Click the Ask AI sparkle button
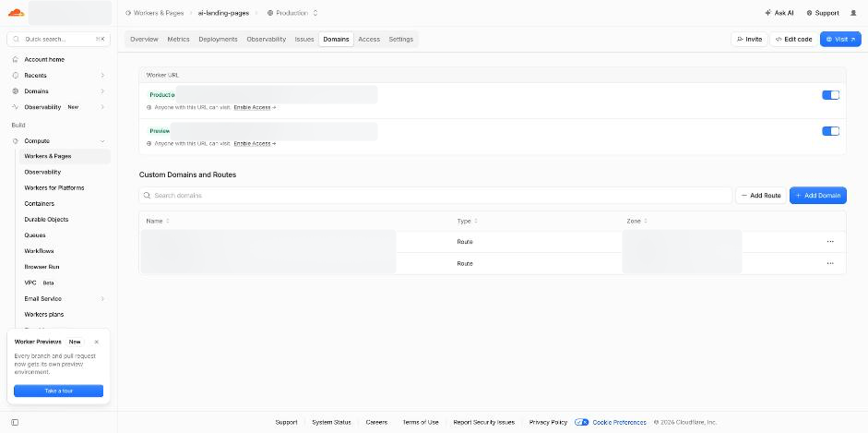The width and height of the screenshot is (868, 433). coord(779,13)
